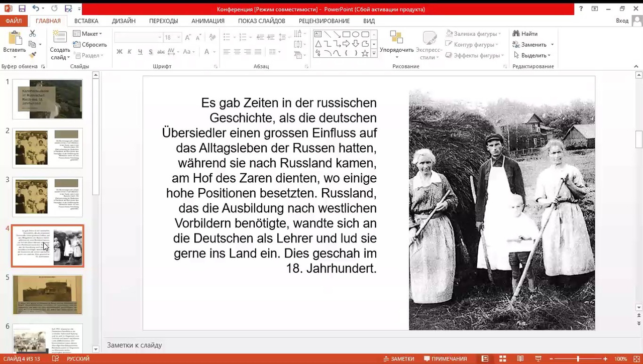Viewport: 643px width, 364px height.
Task: Open the Выделить dropdown
Action: 532,55
